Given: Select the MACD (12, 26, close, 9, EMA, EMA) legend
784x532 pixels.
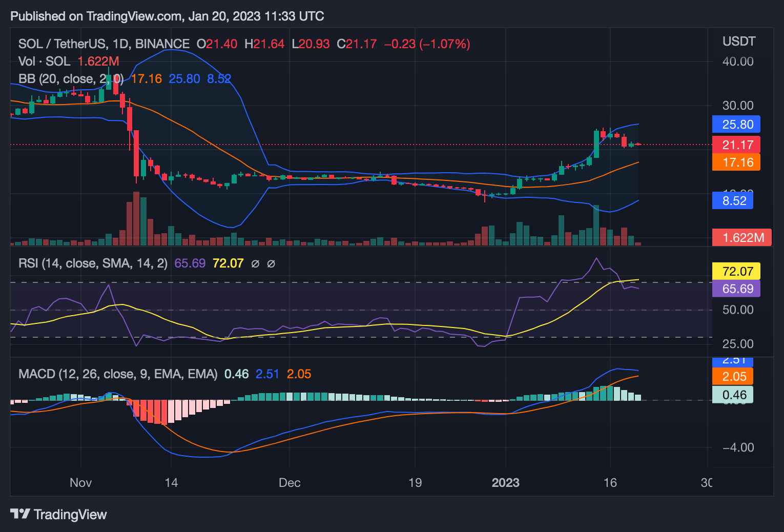Looking at the screenshot, I should point(118,374).
